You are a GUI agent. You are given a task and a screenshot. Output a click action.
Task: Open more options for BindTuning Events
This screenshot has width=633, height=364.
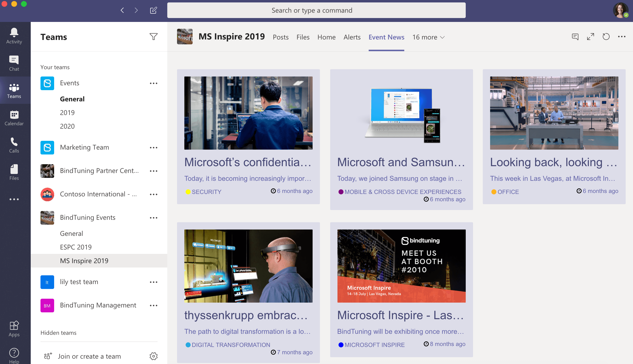click(x=153, y=218)
